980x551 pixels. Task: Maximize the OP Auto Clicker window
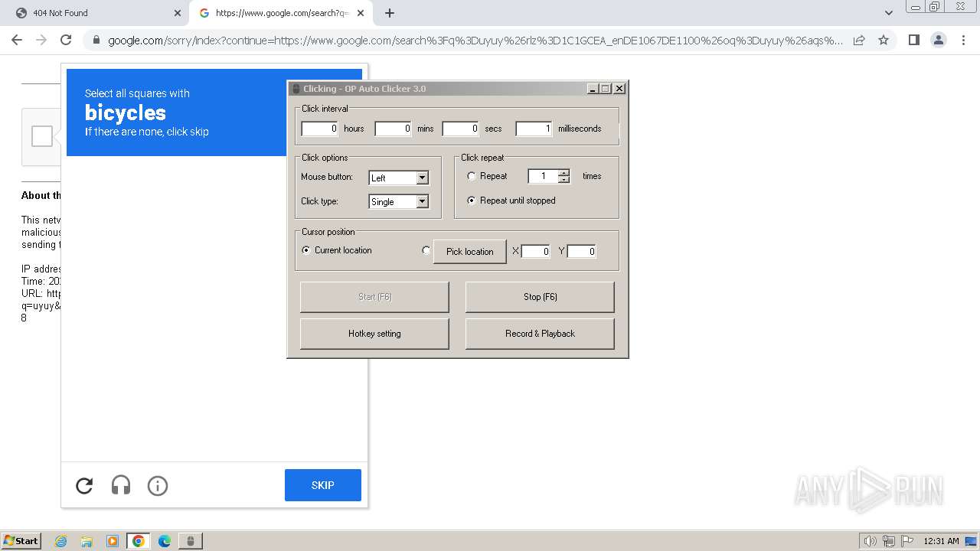tap(606, 89)
